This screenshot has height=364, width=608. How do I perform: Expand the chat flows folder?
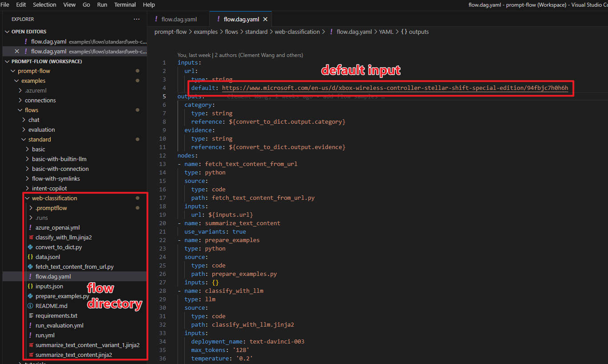(34, 120)
